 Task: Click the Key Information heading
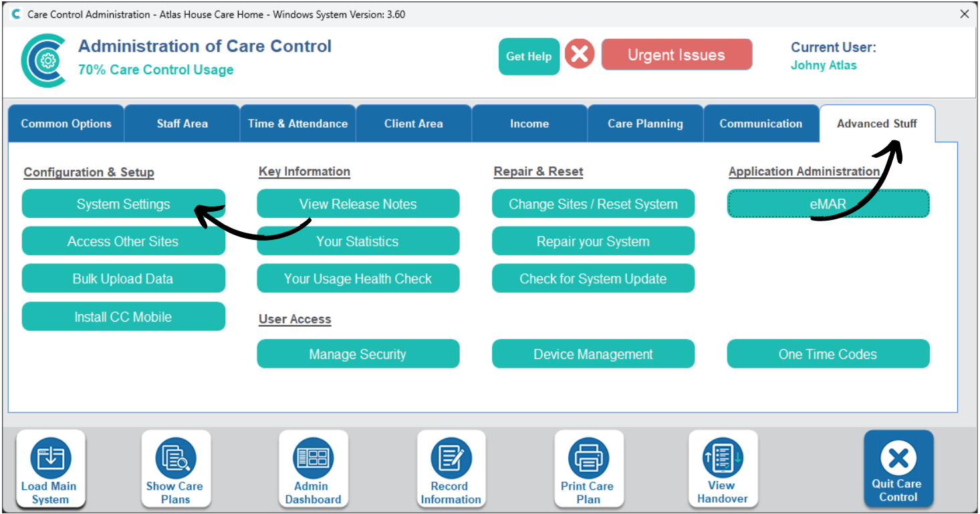[304, 172]
